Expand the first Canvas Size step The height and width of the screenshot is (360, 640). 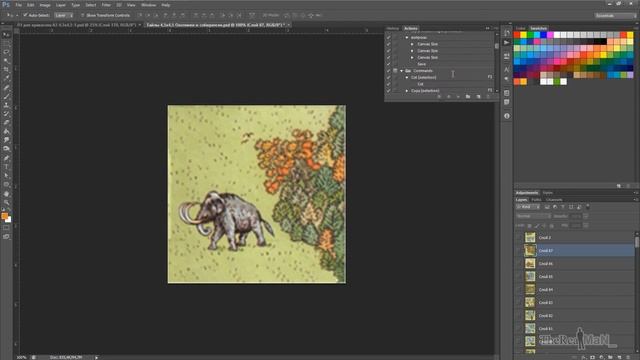(412, 44)
